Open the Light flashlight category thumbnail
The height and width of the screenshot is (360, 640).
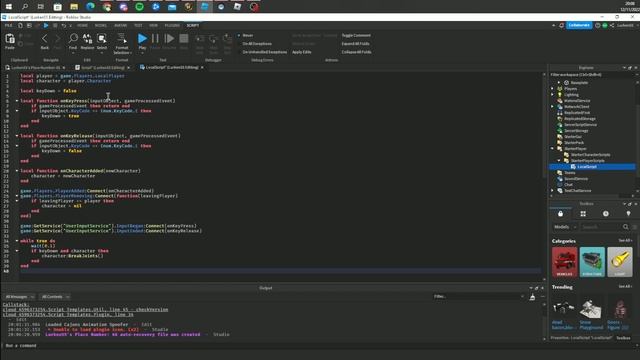[x=620, y=262]
